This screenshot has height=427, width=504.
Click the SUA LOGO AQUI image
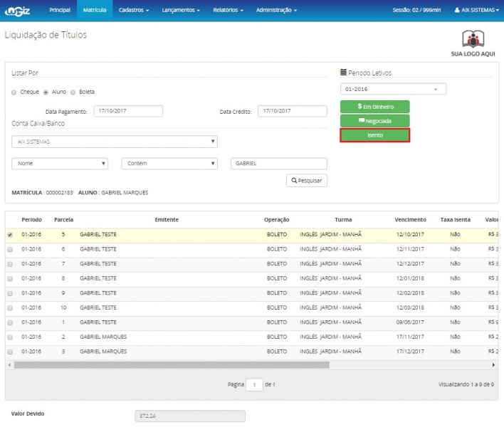pyautogui.click(x=473, y=43)
